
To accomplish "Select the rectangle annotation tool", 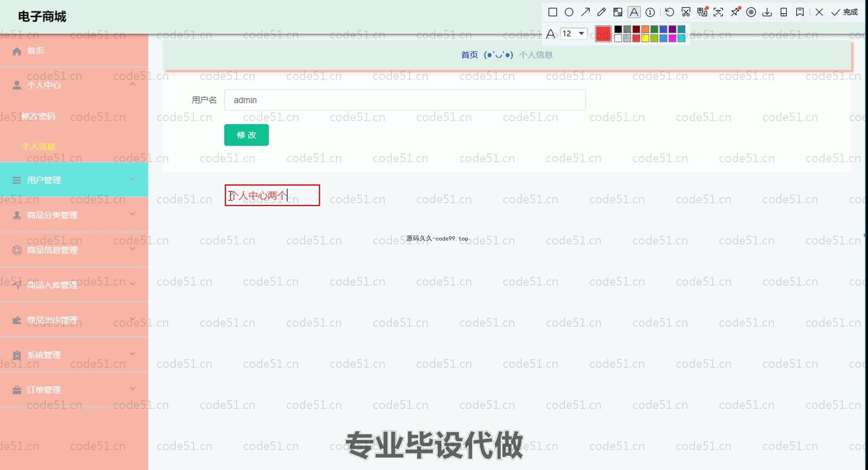I will pyautogui.click(x=553, y=12).
